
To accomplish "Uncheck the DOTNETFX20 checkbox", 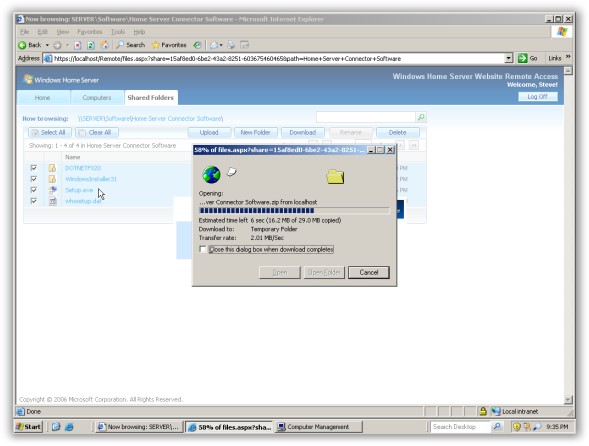I will (x=33, y=168).
